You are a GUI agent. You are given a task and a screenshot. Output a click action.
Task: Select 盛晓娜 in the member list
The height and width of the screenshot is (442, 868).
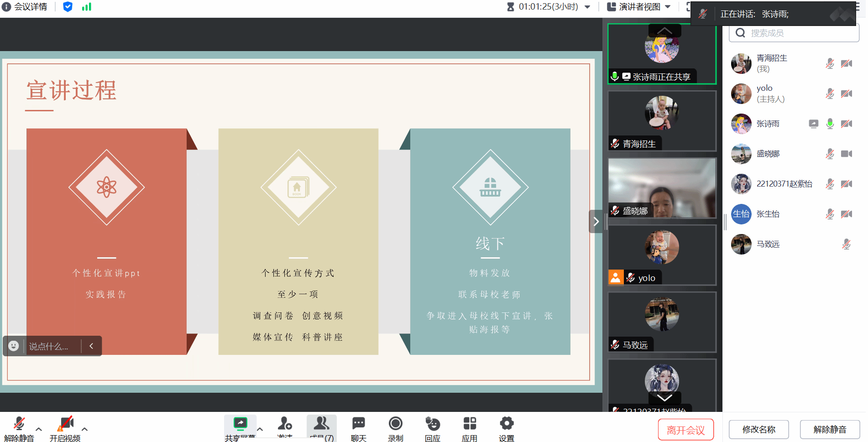768,154
